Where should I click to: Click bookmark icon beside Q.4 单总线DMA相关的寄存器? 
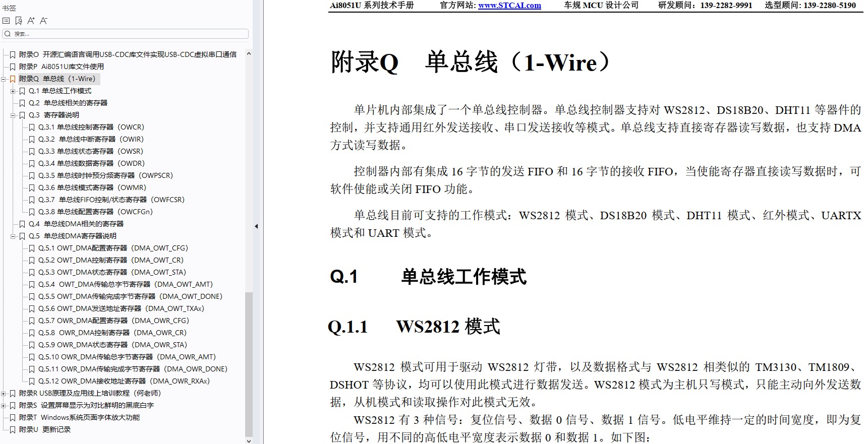(x=22, y=224)
